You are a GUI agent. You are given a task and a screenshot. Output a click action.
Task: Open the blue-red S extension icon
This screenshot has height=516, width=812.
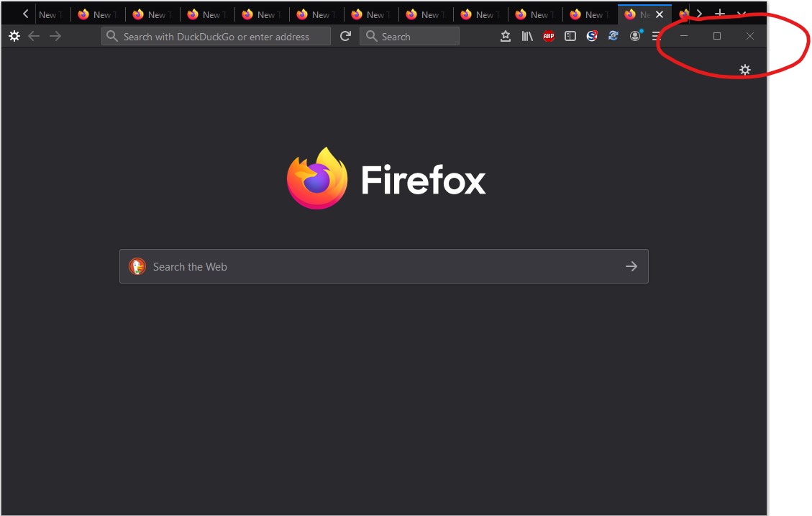coord(592,36)
